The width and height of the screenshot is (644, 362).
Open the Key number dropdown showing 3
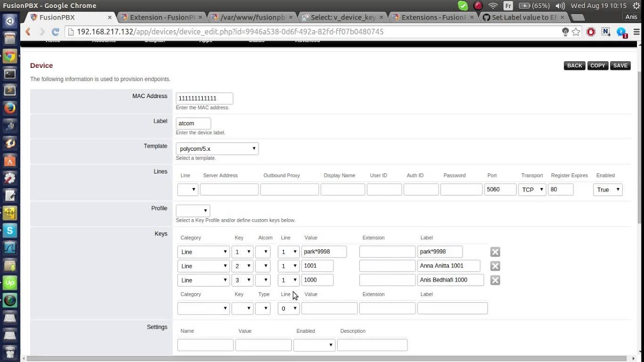coord(243,280)
